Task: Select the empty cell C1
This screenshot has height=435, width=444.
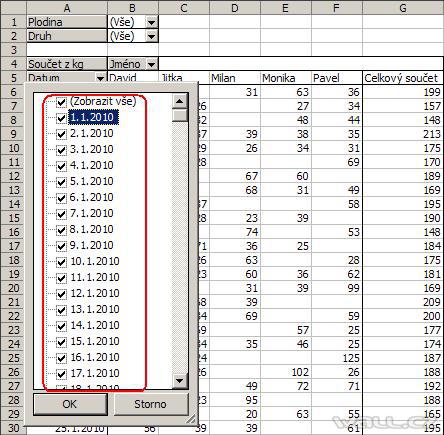Action: click(x=184, y=22)
